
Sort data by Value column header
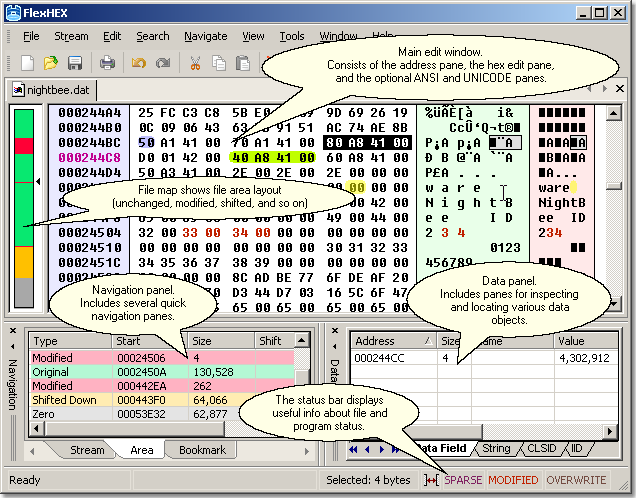586,341
